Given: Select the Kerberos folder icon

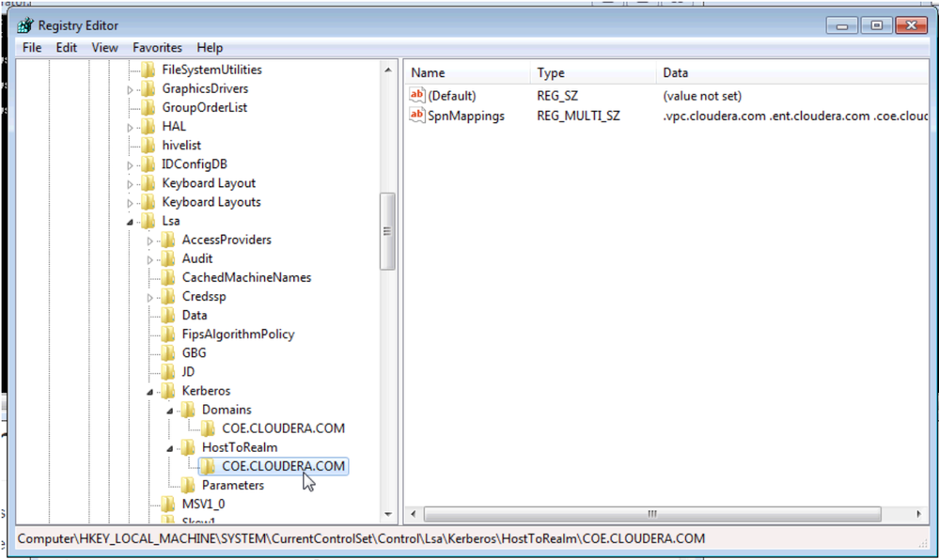Looking at the screenshot, I should pyautogui.click(x=168, y=391).
